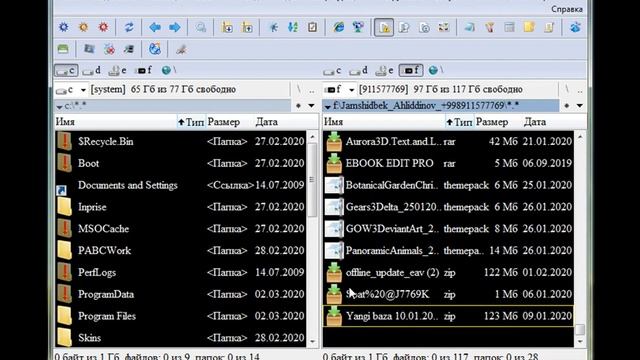Sort right panel by Тип column
This screenshot has width=640, height=360.
click(x=459, y=122)
